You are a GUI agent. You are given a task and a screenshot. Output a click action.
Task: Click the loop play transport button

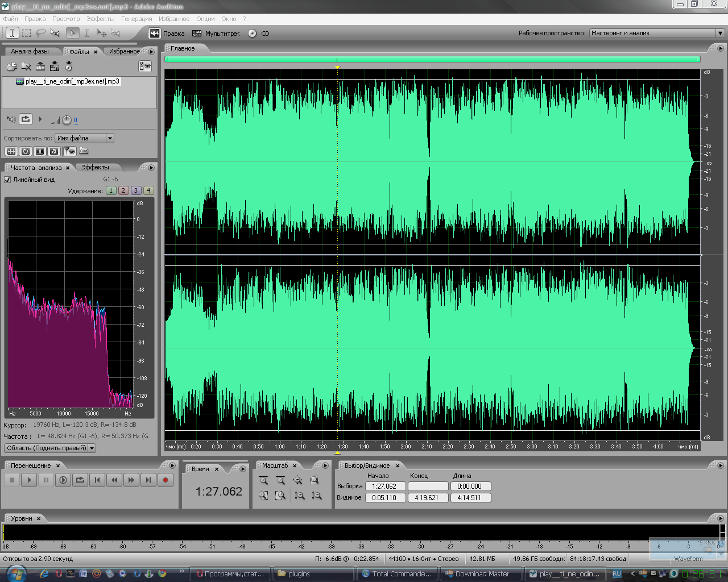[x=80, y=480]
